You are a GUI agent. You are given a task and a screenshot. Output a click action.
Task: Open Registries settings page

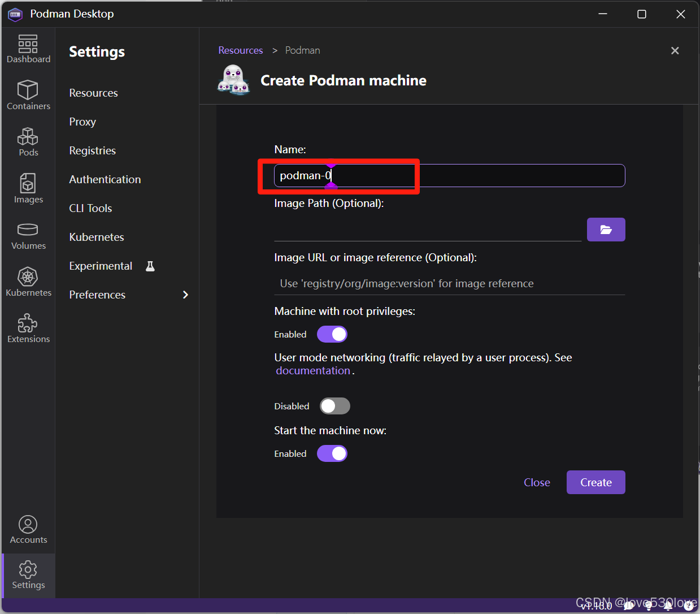(93, 150)
